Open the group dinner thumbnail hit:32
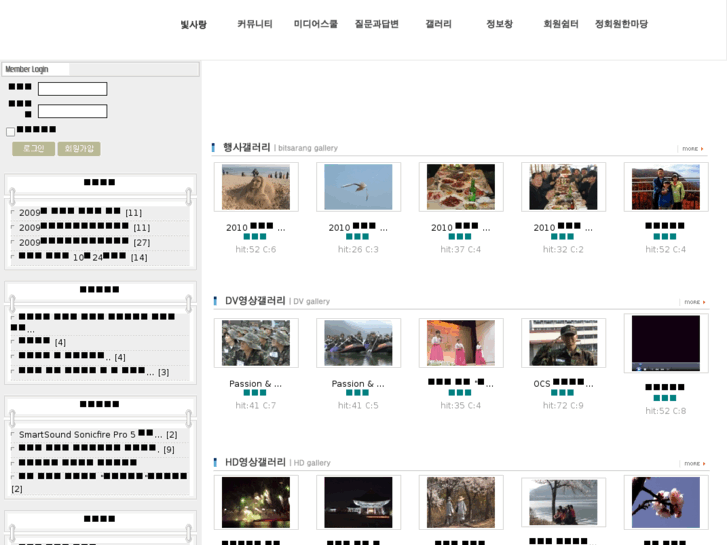This screenshot has width=727, height=545. (x=563, y=187)
